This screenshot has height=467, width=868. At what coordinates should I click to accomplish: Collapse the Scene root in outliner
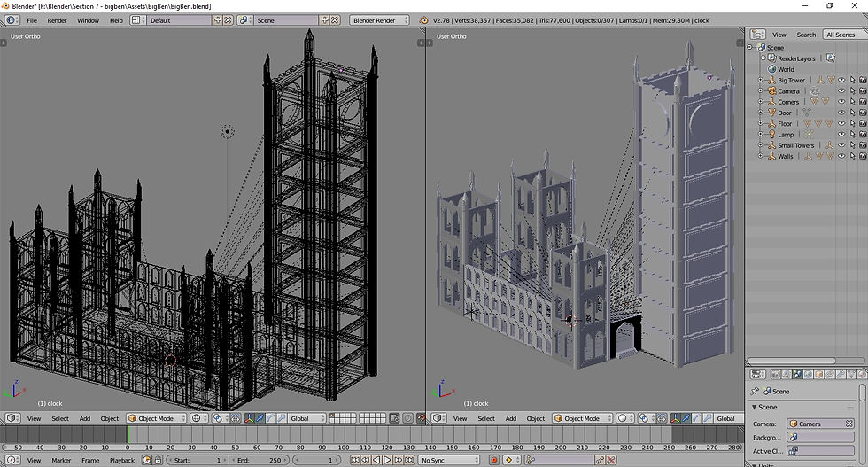[x=750, y=48]
